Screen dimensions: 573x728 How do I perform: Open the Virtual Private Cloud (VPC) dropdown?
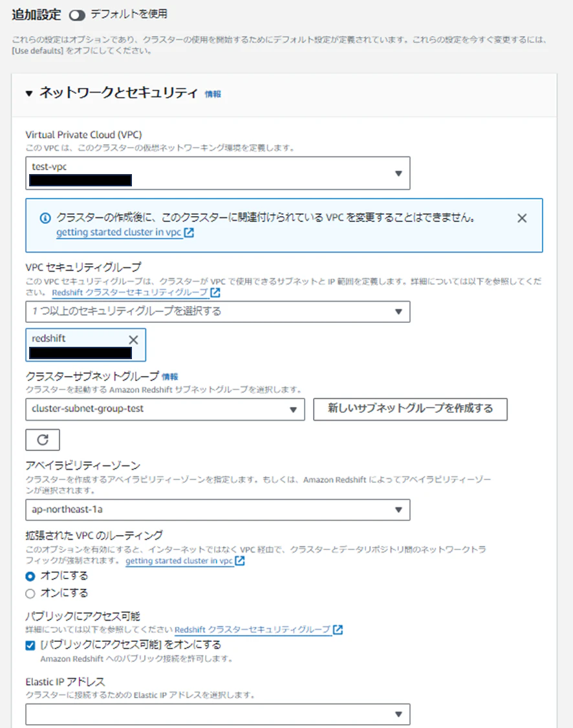point(217,173)
